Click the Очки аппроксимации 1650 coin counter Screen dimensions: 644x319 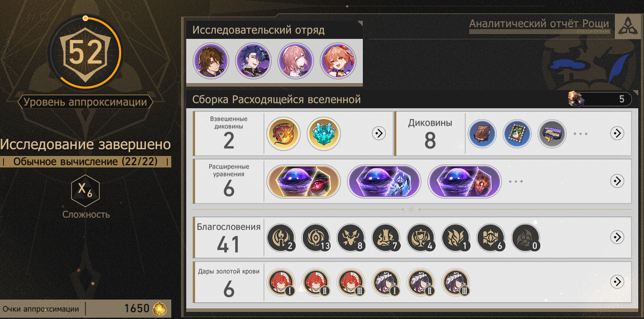[x=86, y=308]
